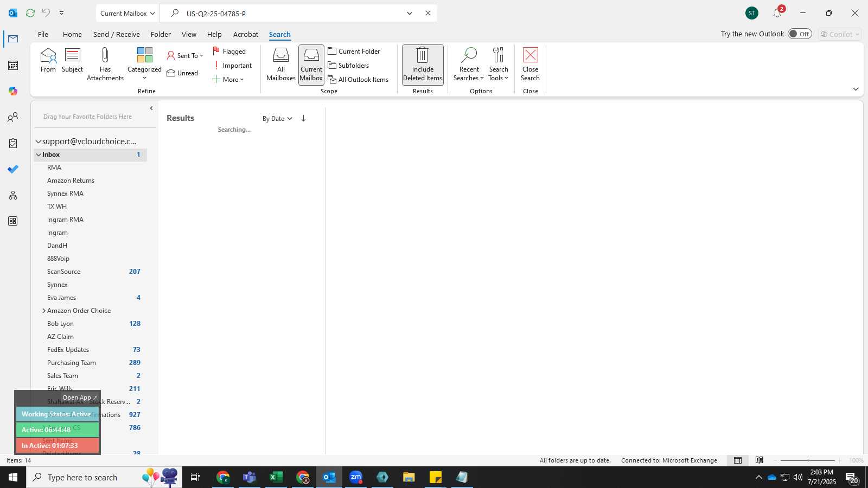Expand the Amazon Order Choice folder
This screenshot has width=868, height=488.
tap(44, 311)
